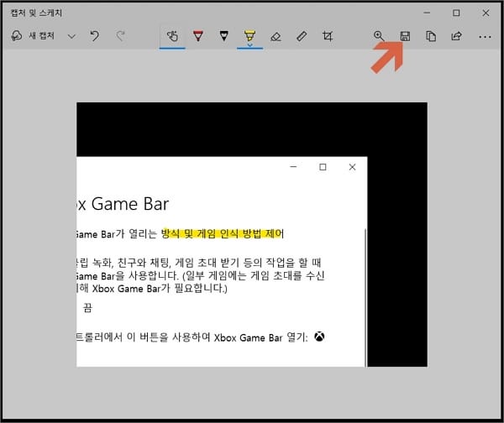Open the zoom magnifier control
The width and height of the screenshot is (504, 423).
[x=379, y=36]
